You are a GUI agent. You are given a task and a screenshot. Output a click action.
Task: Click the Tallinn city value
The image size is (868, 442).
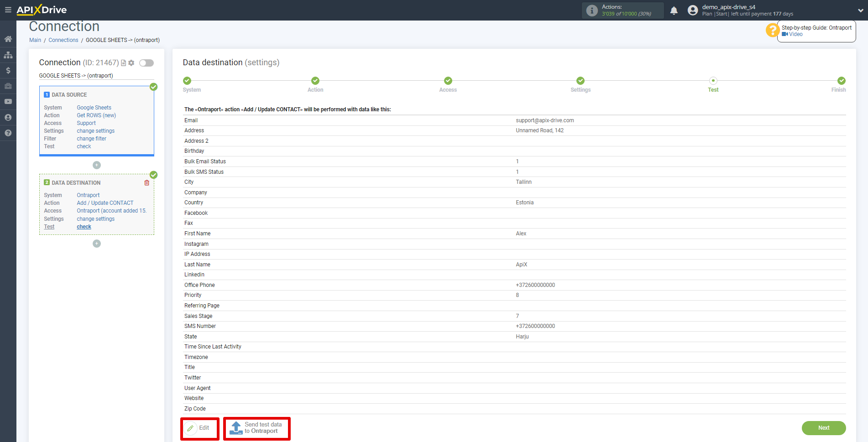524,182
